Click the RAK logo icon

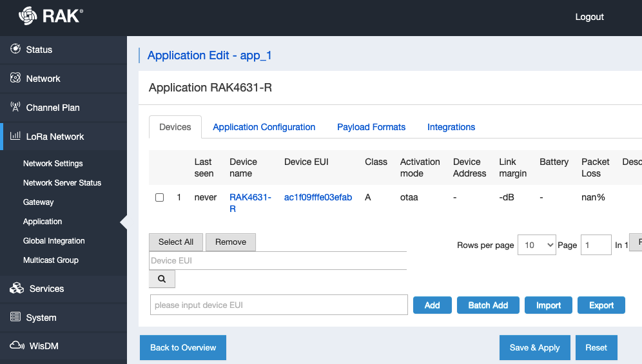coord(28,16)
